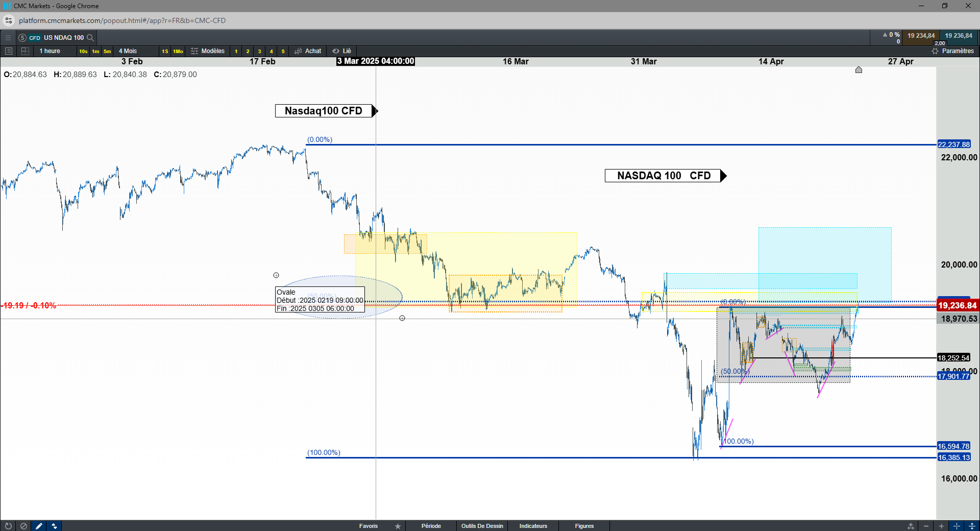This screenshot has width=980, height=531.
Task: Select the 10s interval shortcut
Action: click(83, 51)
